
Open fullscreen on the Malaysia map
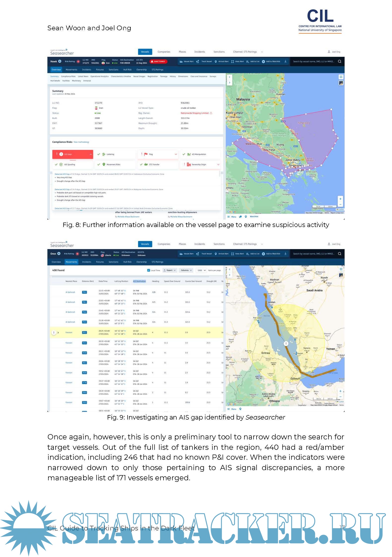pyautogui.click(x=341, y=77)
